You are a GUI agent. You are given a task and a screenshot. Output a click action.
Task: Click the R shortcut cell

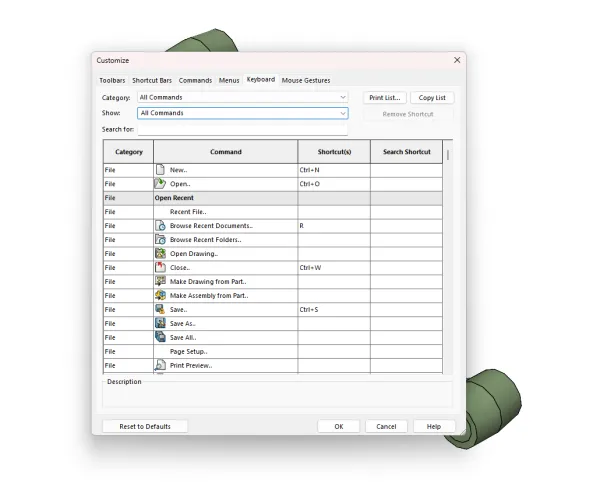point(334,226)
